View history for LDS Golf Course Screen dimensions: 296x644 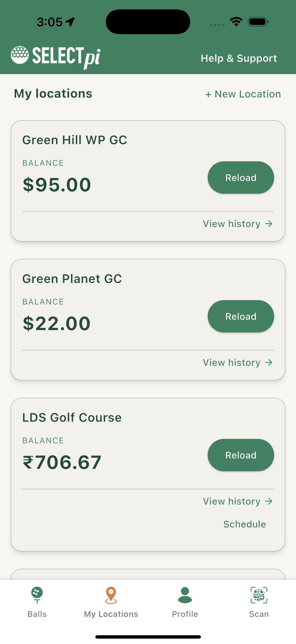[238, 501]
